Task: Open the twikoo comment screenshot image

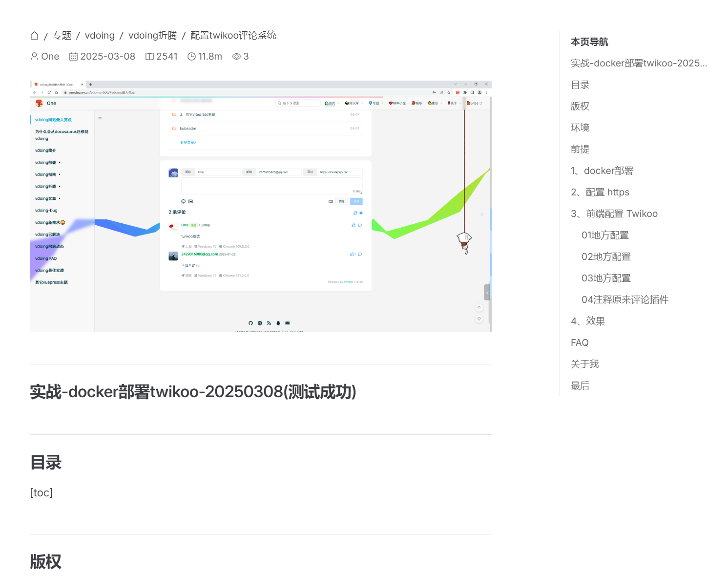Action: tap(261, 206)
